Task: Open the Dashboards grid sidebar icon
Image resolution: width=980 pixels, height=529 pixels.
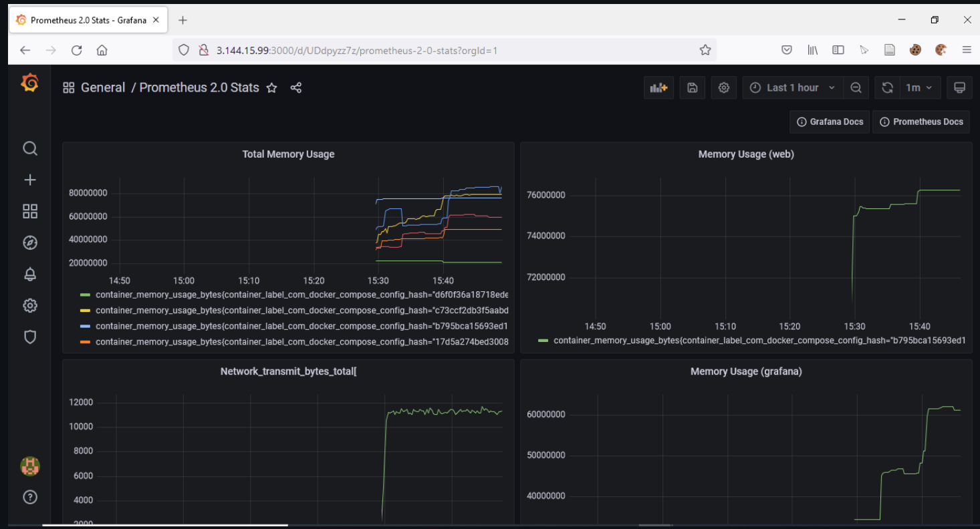Action: [30, 211]
